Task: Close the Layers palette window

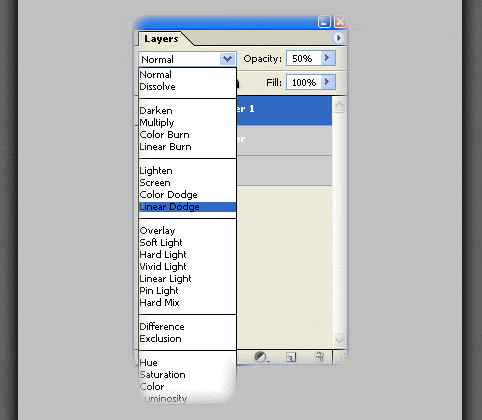Action: [340, 22]
